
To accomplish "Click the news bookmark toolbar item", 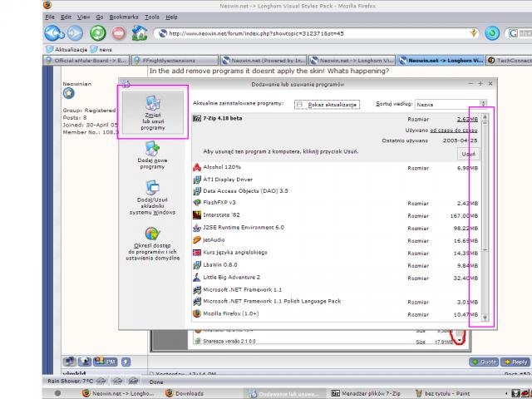I will pyautogui.click(x=101, y=50).
